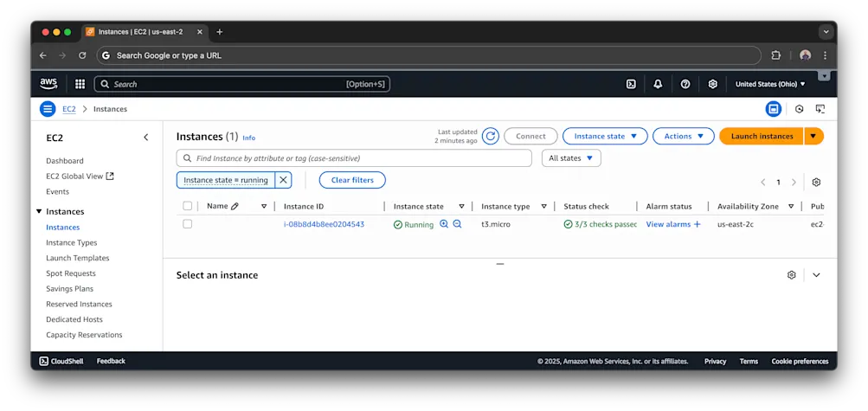Image resolution: width=868 pixels, height=411 pixels.
Task: Click the monitor icon at breadcrumb bar right
Action: click(x=820, y=109)
